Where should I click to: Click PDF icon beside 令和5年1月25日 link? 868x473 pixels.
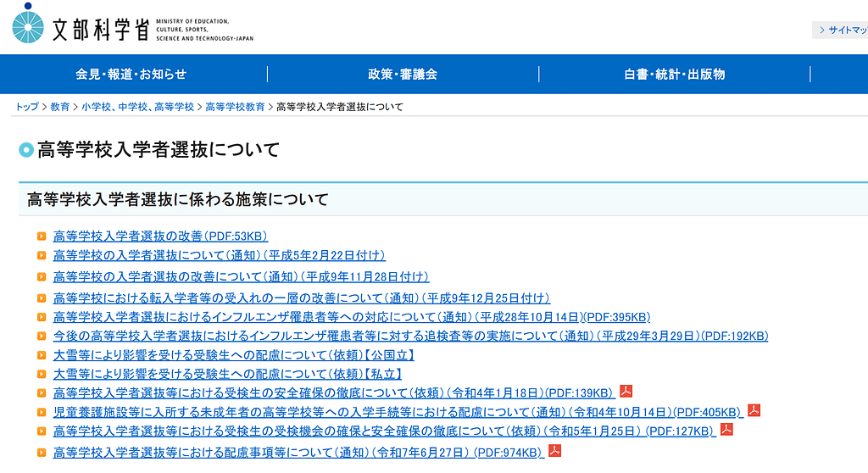726,430
